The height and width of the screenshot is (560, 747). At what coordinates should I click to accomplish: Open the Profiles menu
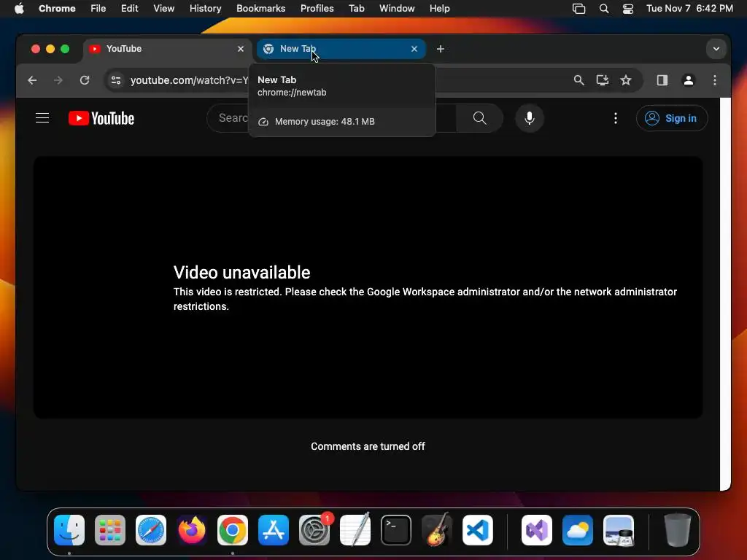[317, 9]
